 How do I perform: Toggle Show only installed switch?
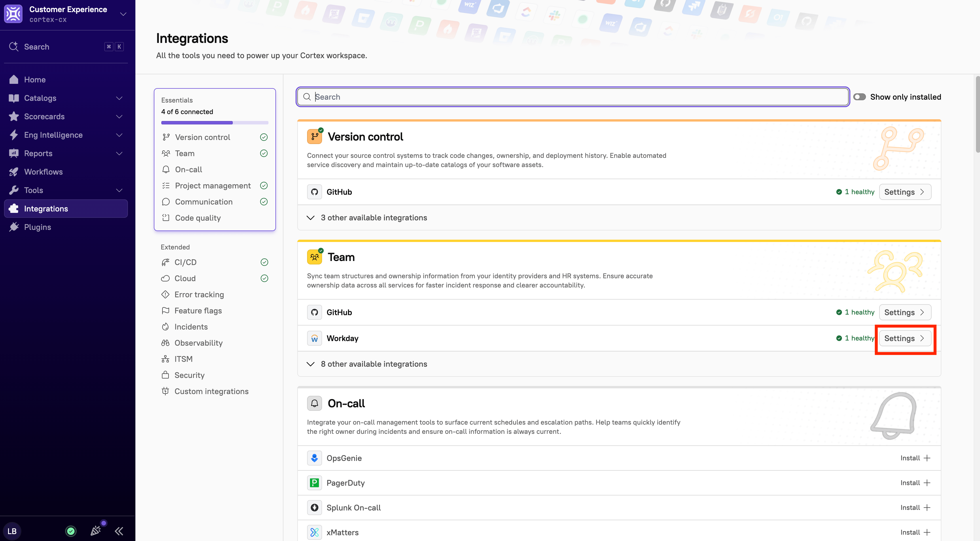pyautogui.click(x=859, y=97)
